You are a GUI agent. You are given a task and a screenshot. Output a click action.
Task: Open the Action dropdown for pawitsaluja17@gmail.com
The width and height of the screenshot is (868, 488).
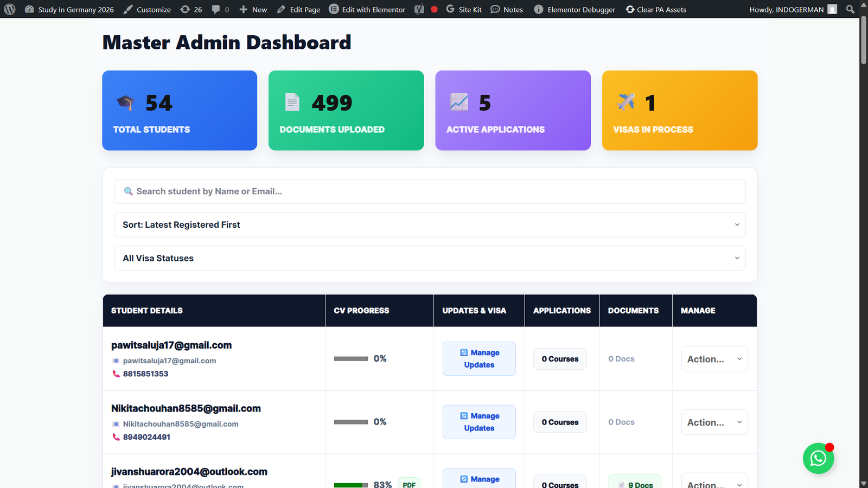[x=714, y=359]
